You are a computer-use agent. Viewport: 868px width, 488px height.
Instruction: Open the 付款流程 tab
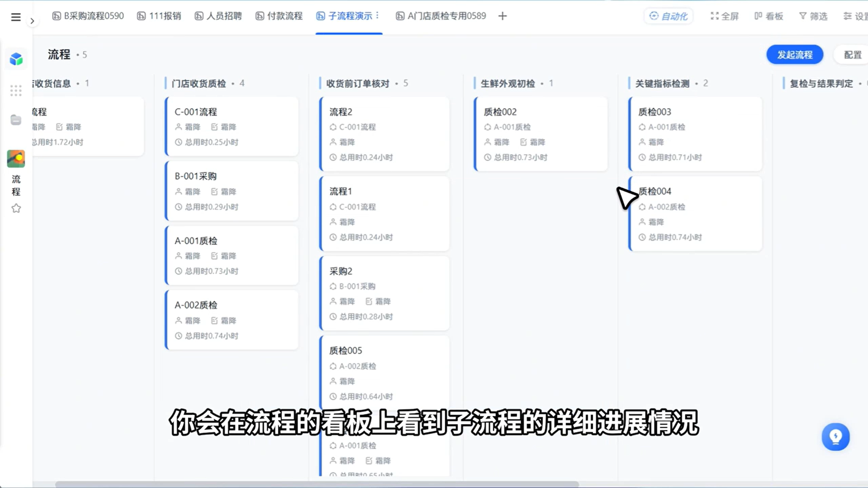tap(279, 16)
